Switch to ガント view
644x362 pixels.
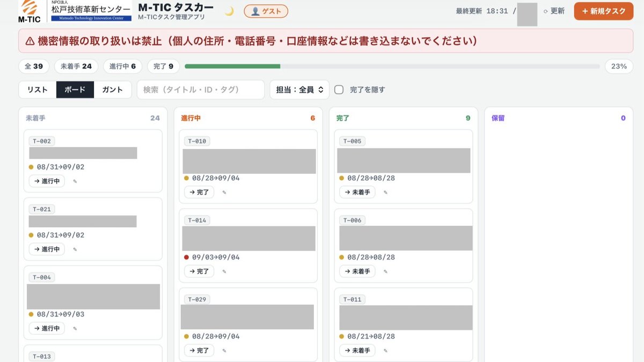(x=113, y=90)
